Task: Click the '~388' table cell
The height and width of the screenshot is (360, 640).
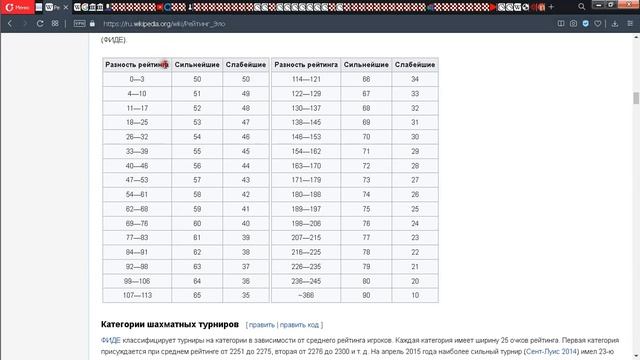Action: click(306, 295)
